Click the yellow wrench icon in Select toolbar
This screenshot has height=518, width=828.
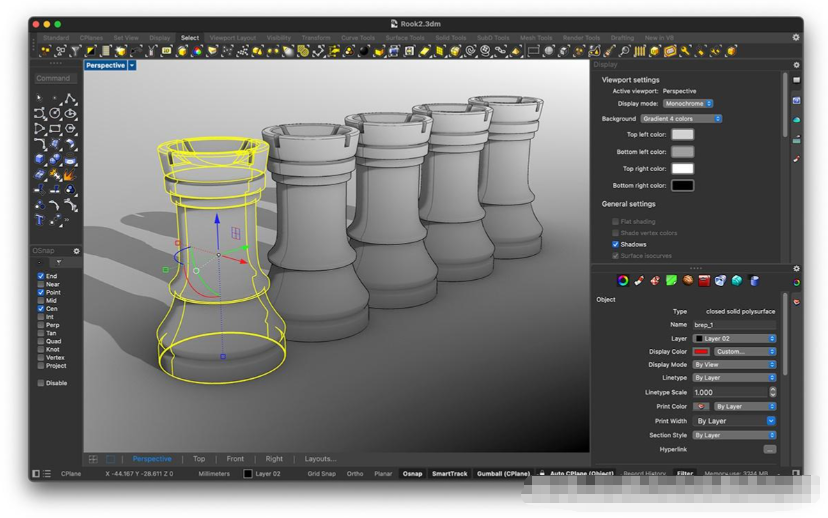pos(684,51)
